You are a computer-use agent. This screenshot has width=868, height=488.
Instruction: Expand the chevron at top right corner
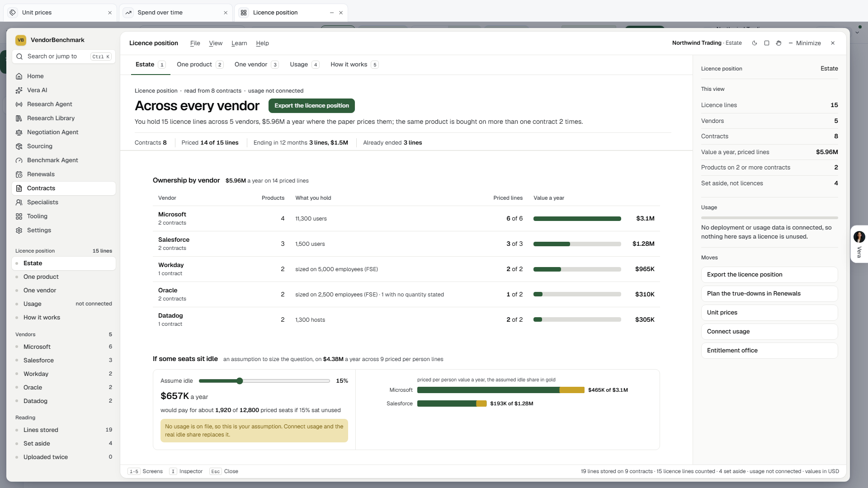coord(858,33)
